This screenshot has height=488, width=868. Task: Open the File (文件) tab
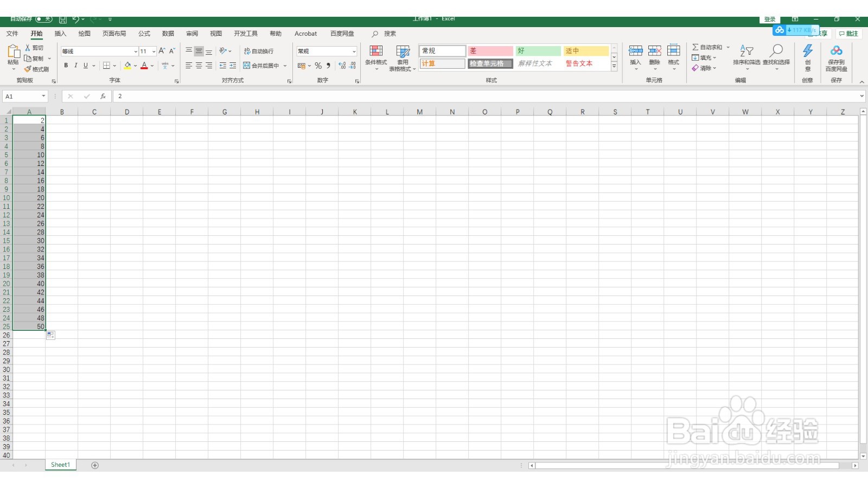coord(12,34)
